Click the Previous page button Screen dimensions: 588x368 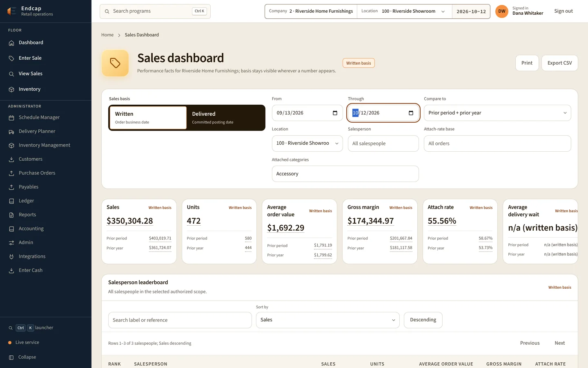(x=530, y=343)
